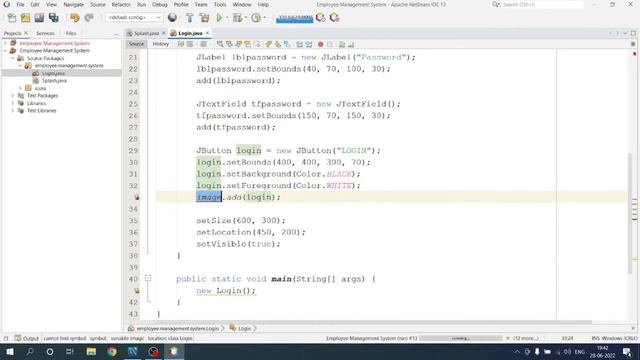
Task: Open the default config dropdown
Action: pos(134,18)
